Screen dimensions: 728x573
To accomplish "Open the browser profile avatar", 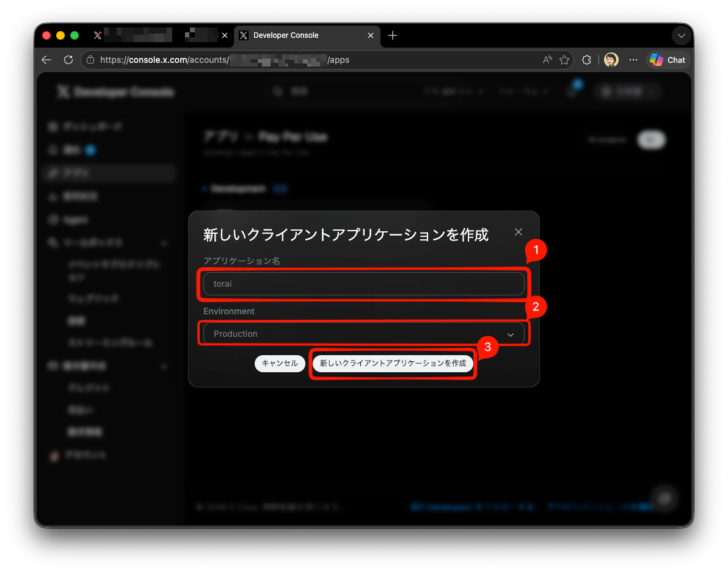I will (611, 60).
